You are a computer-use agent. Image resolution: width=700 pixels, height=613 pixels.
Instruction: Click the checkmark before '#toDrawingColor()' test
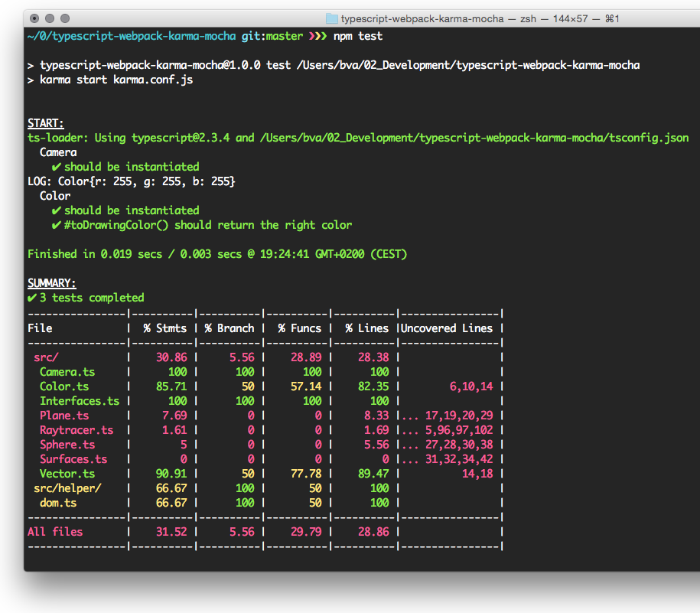click(57, 225)
